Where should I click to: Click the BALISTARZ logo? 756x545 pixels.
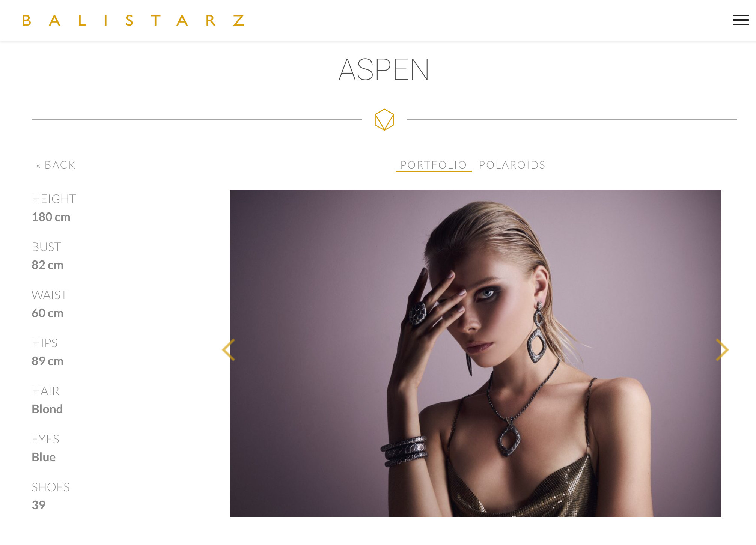pyautogui.click(x=134, y=20)
